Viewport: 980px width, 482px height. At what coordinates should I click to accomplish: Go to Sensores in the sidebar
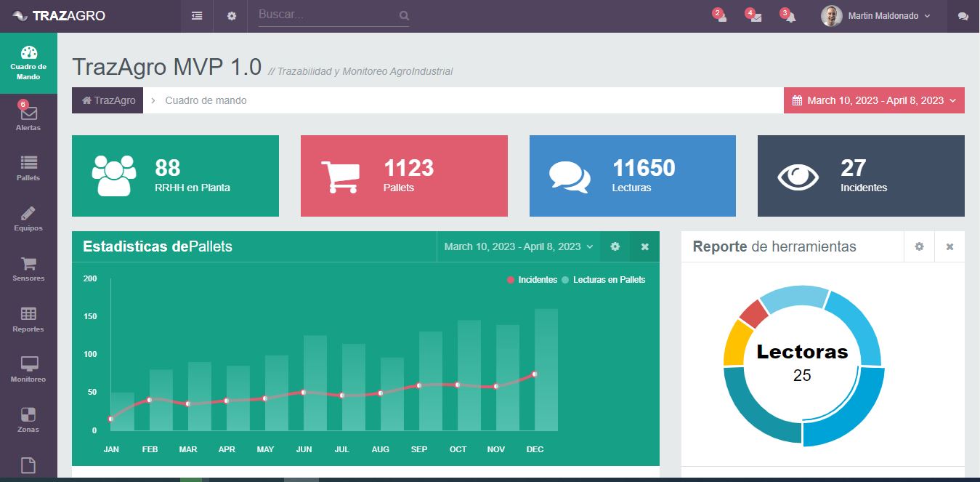click(x=28, y=269)
